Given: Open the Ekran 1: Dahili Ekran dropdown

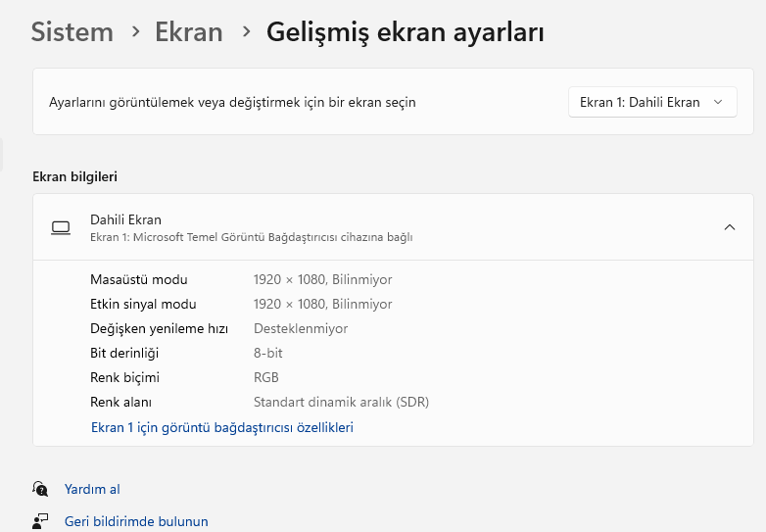Looking at the screenshot, I should click(x=652, y=102).
